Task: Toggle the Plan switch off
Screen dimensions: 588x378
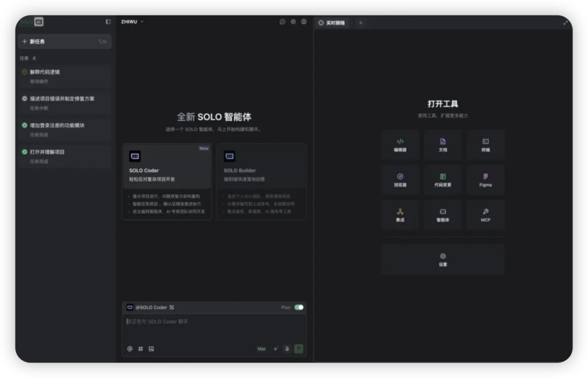Action: click(299, 307)
